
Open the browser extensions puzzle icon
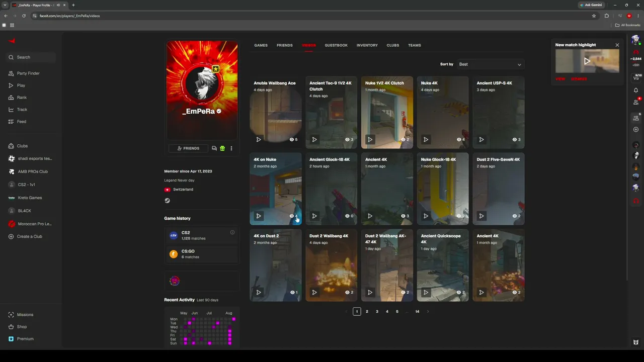pyautogui.click(x=606, y=16)
